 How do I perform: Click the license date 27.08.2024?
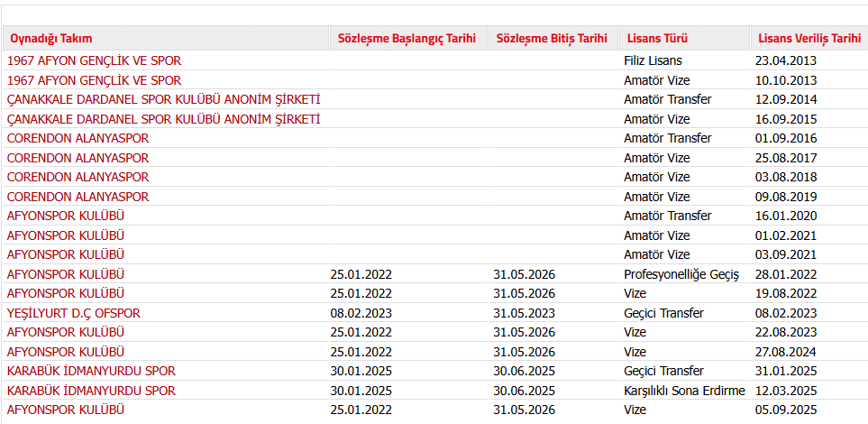coord(786,352)
